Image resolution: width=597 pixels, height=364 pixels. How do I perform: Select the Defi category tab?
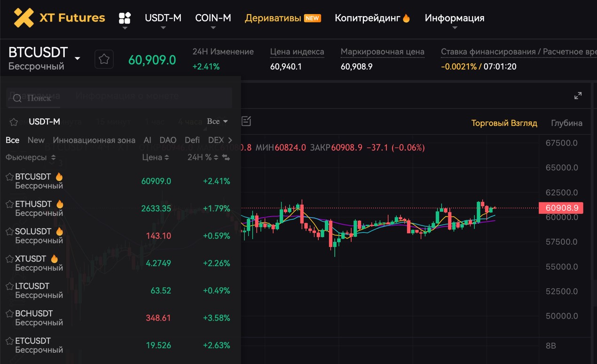(x=192, y=140)
